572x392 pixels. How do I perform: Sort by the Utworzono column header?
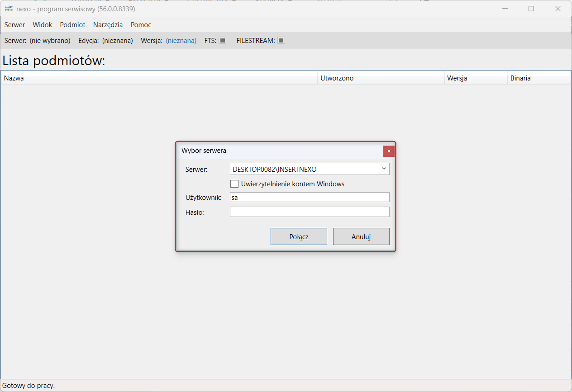coord(381,78)
